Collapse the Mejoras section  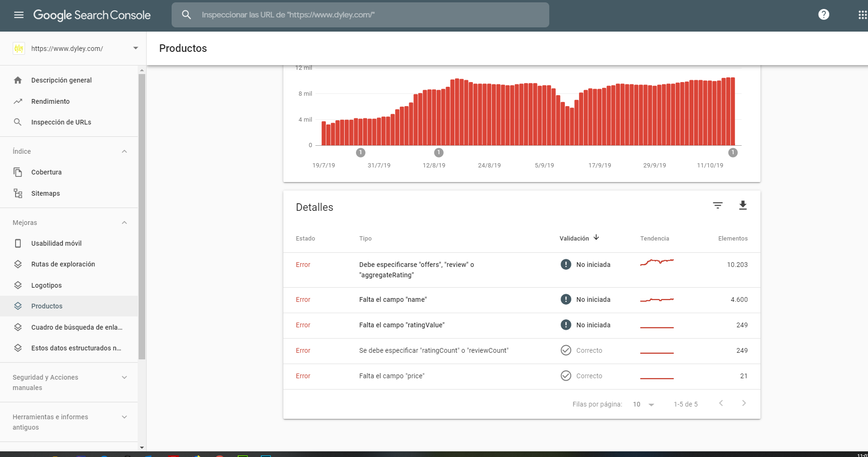click(124, 223)
